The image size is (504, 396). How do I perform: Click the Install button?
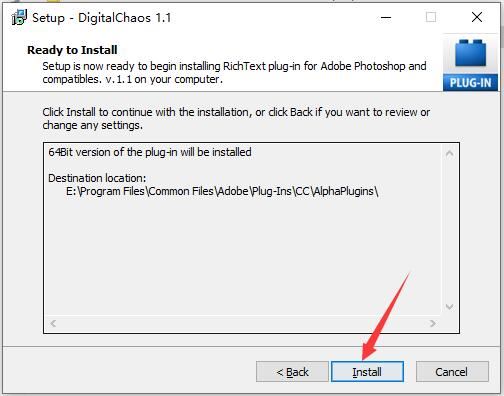tap(367, 371)
